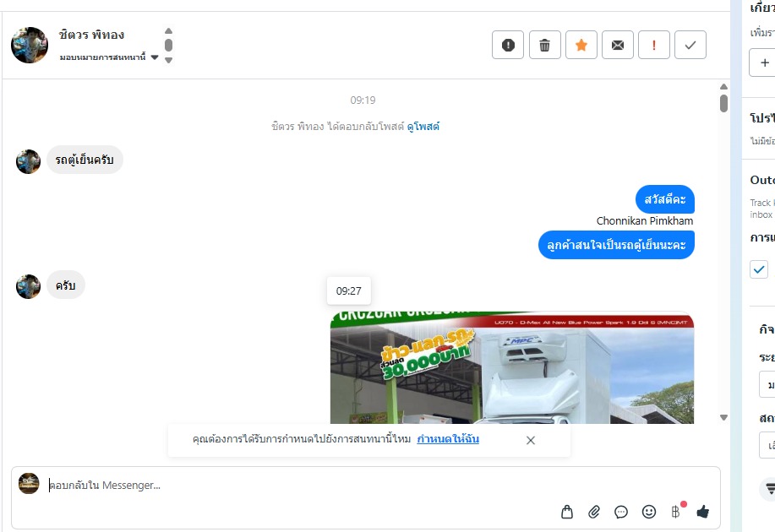Click the plus button in right panel
The width and height of the screenshot is (775, 532).
pyautogui.click(x=764, y=62)
